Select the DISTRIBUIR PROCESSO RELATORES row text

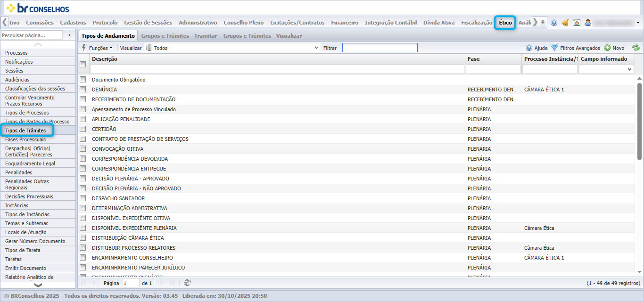click(134, 248)
